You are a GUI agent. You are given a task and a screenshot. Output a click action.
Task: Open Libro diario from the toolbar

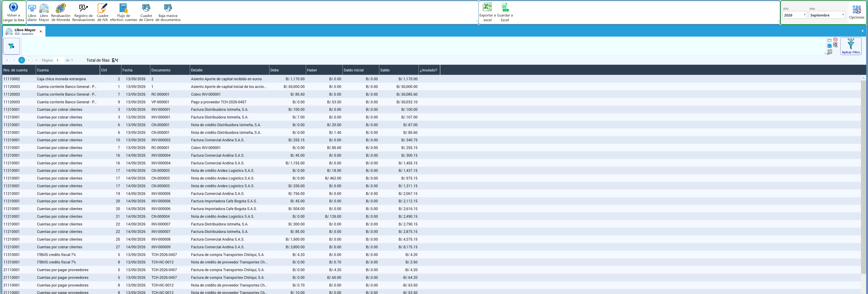pos(32,13)
